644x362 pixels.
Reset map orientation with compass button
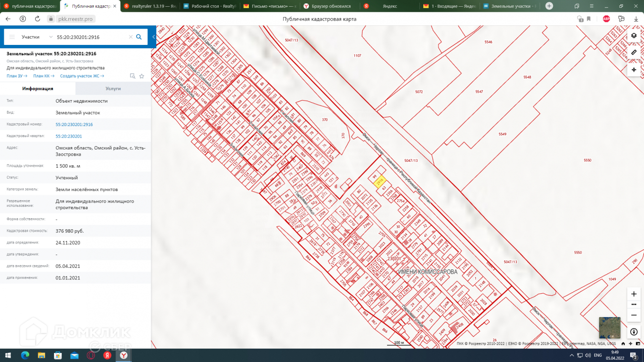[x=634, y=332]
